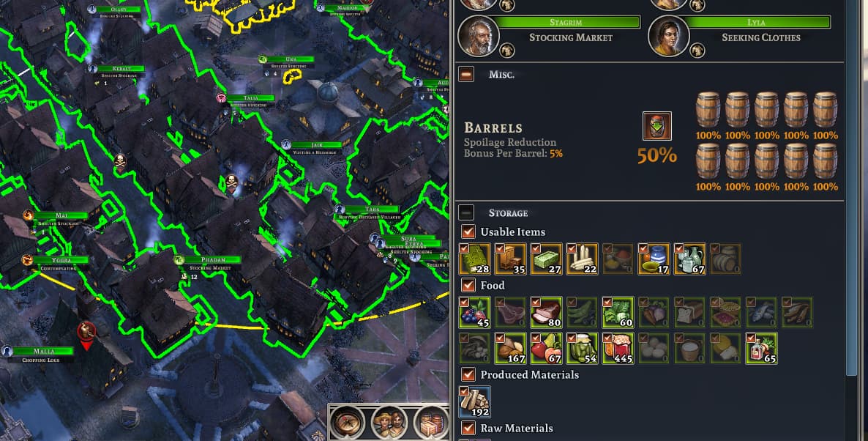The image size is (868, 441).
Task: Select the smoked meat icon showing 80
Action: [547, 313]
